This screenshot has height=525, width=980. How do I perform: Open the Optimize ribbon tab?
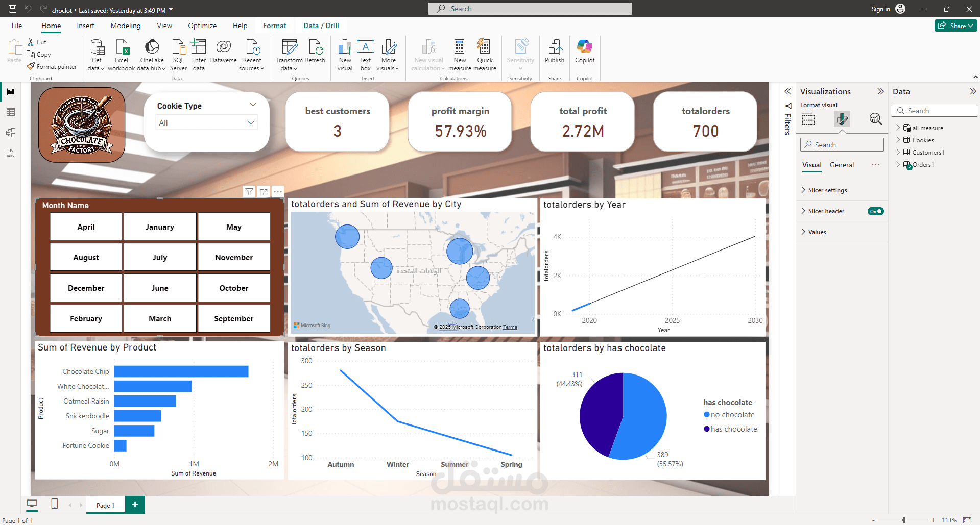[x=202, y=26]
